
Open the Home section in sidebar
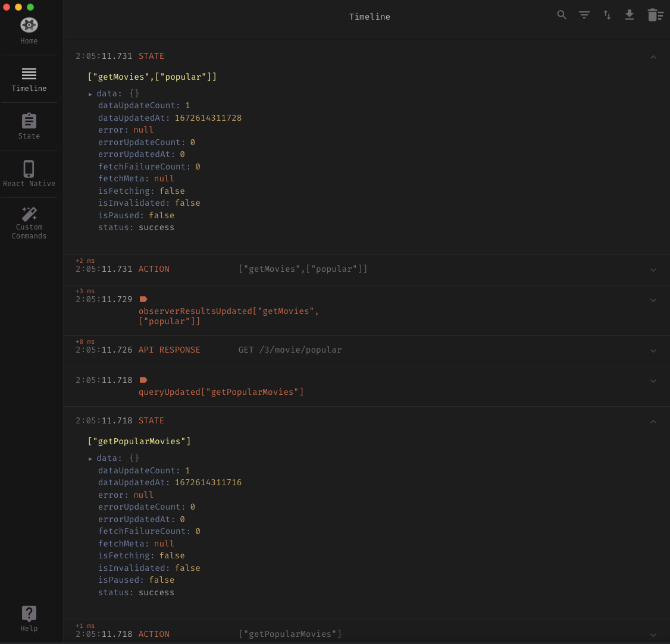[x=29, y=31]
